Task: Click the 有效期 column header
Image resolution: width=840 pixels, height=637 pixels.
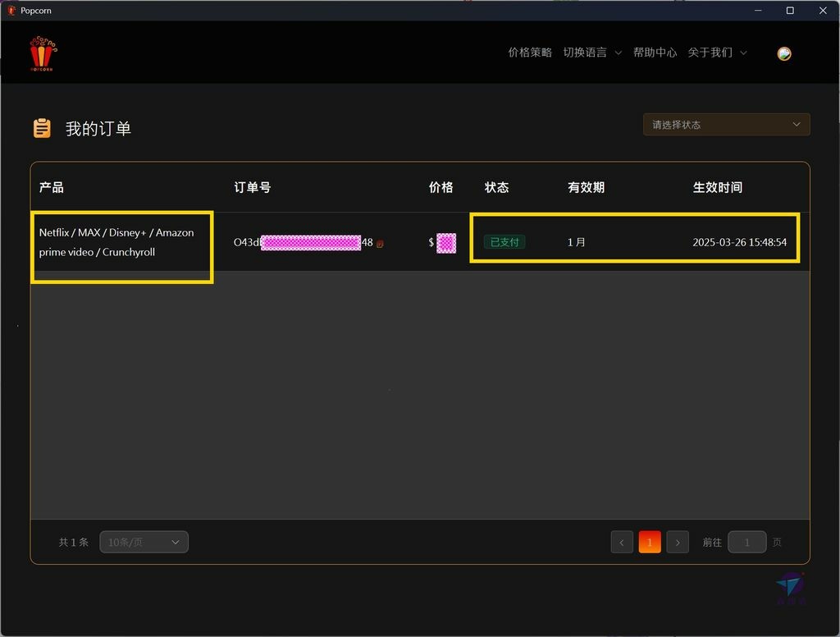Action: (x=586, y=187)
